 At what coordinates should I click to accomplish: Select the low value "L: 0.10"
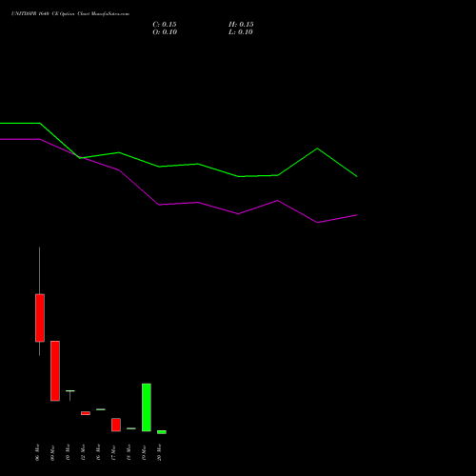tap(241, 32)
